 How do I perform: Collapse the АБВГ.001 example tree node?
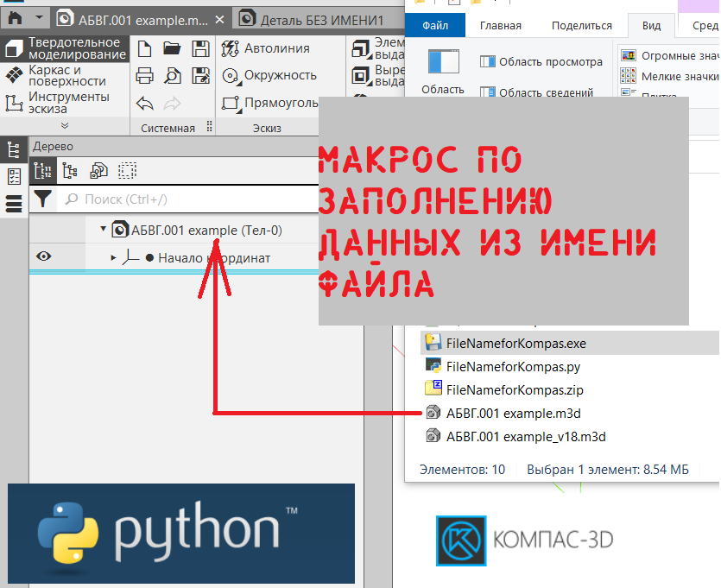103,229
